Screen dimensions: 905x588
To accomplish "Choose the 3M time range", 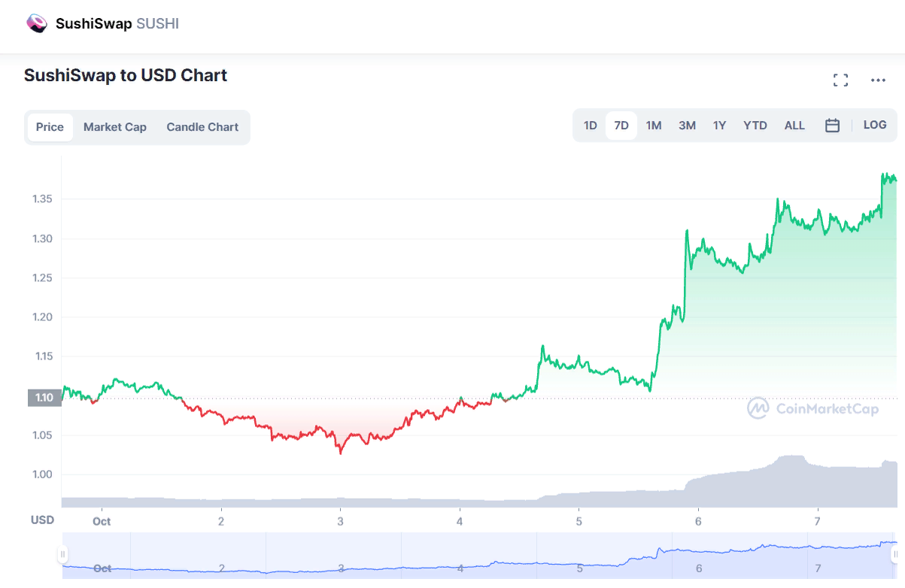I will [687, 126].
